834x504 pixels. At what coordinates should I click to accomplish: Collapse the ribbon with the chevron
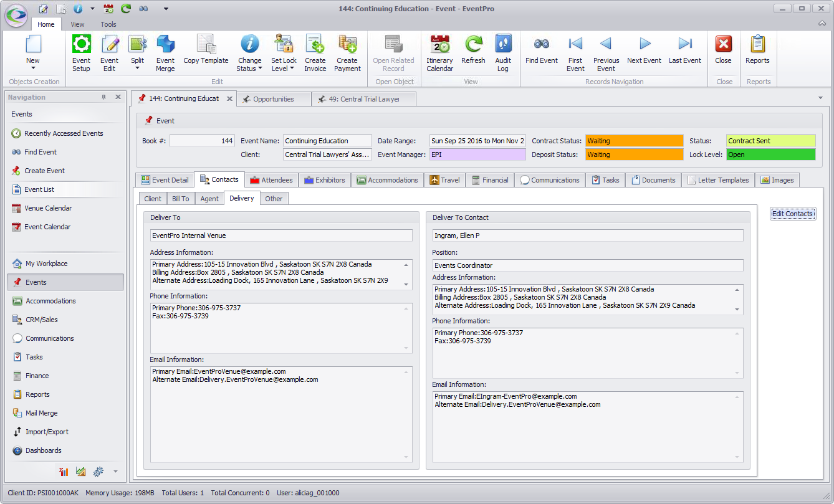822,24
